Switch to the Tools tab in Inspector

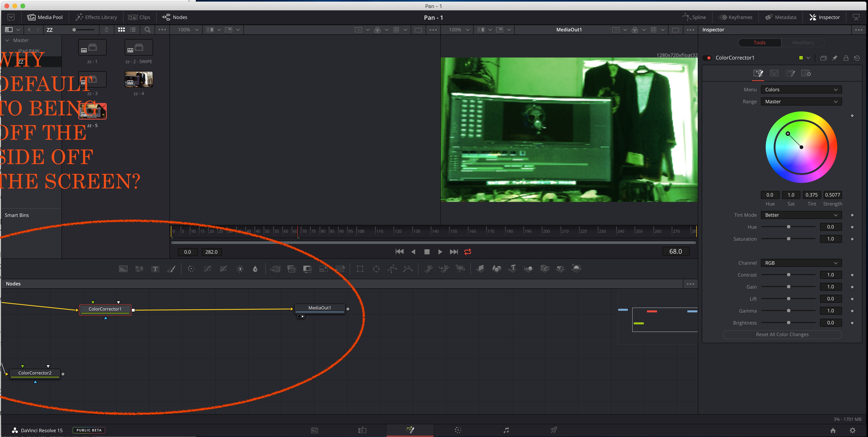pos(759,43)
